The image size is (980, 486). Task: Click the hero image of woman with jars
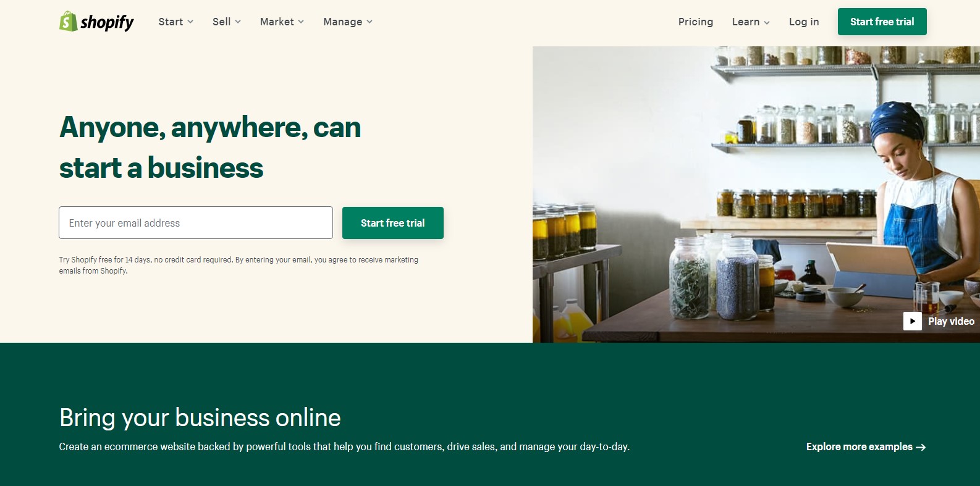[x=756, y=195]
